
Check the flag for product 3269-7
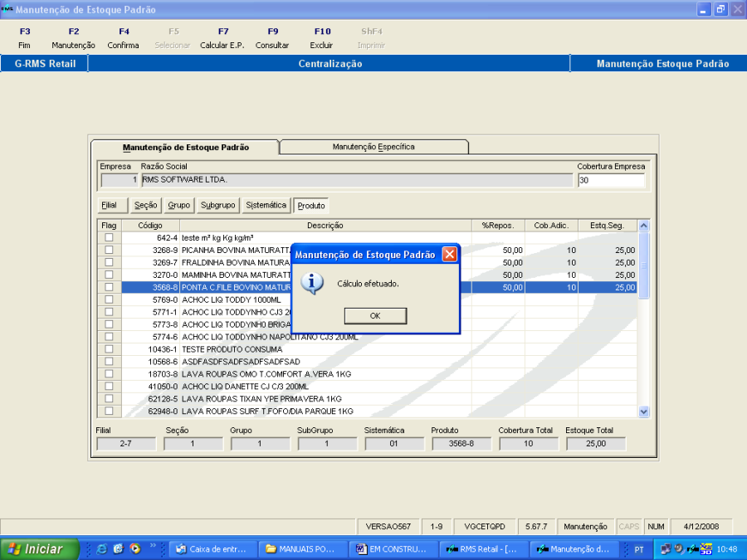click(109, 262)
